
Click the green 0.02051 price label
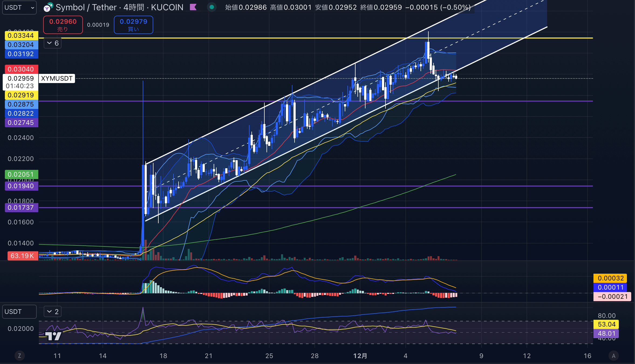tap(21, 174)
